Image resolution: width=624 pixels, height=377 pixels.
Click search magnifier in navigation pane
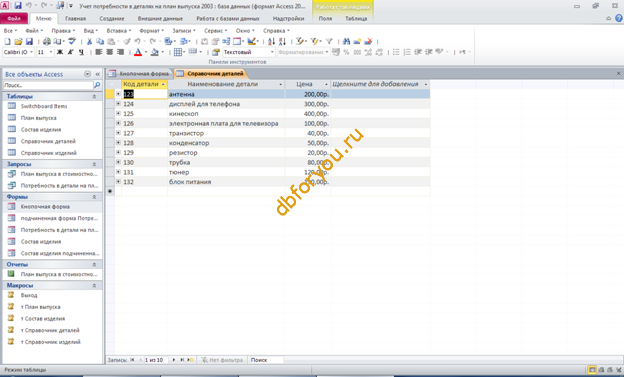coord(97,85)
